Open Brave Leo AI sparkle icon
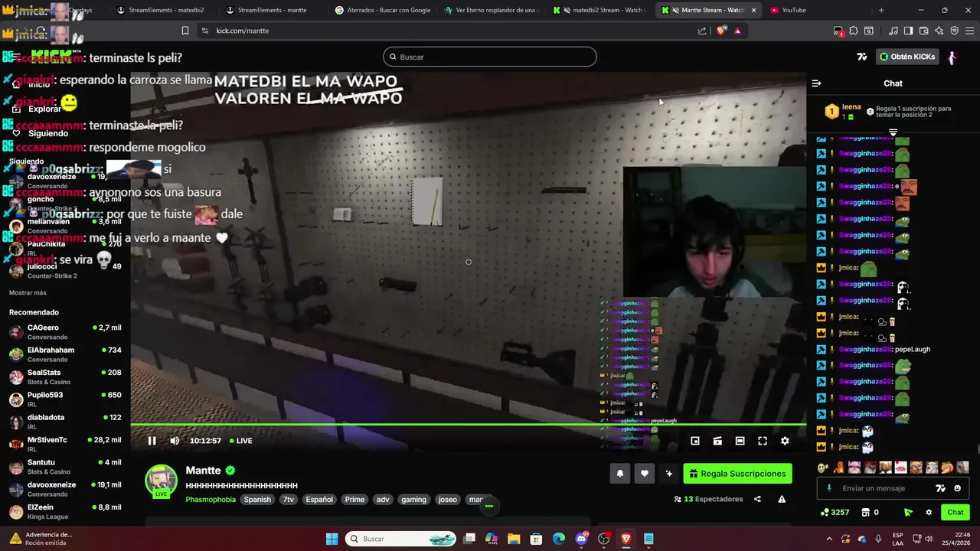Screen dimensions: 980x551 click(x=939, y=31)
